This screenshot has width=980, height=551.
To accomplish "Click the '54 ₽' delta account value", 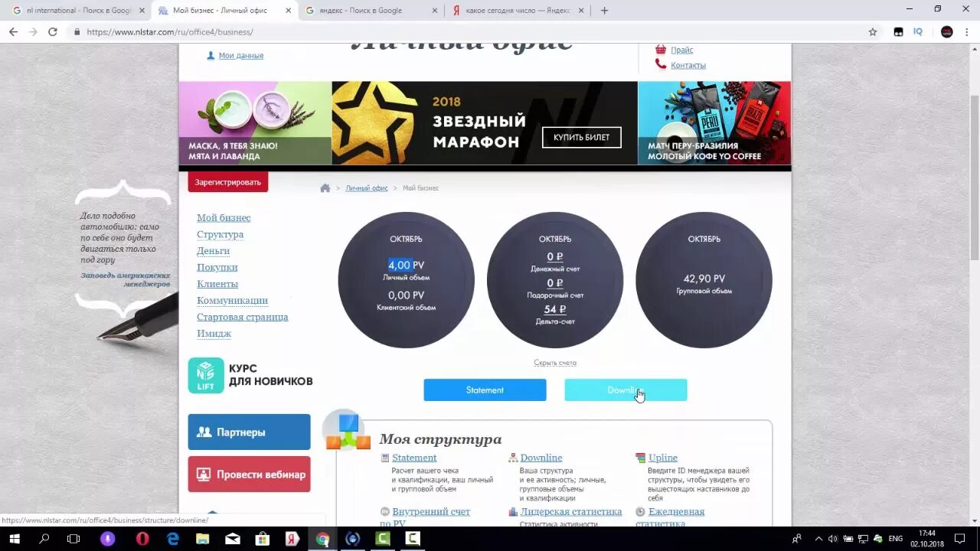I will tap(555, 309).
